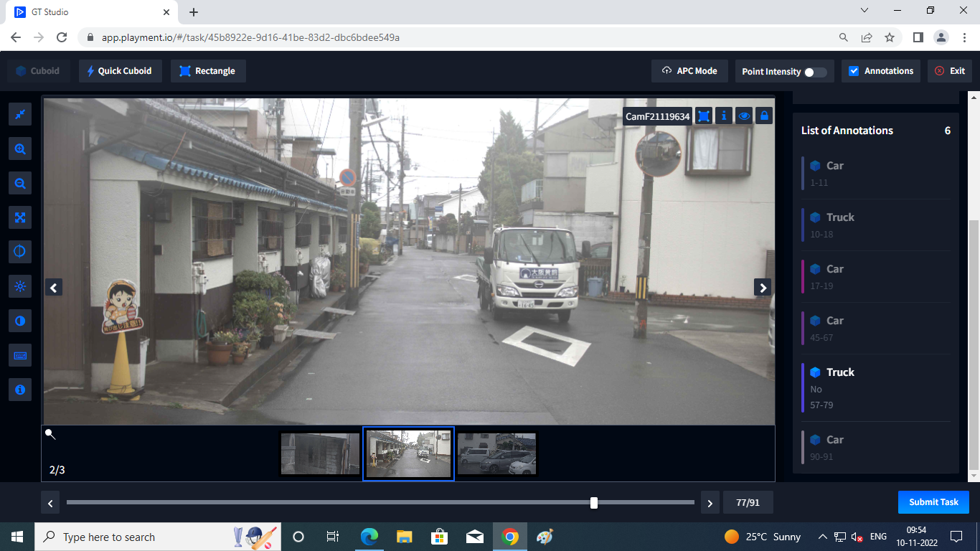Select the Car 45-67 annotation

875,328
